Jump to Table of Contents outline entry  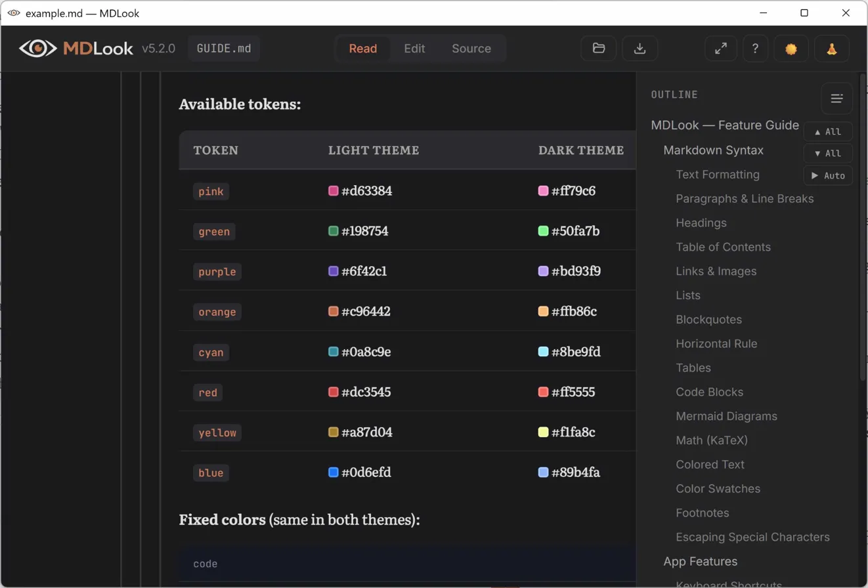point(724,247)
